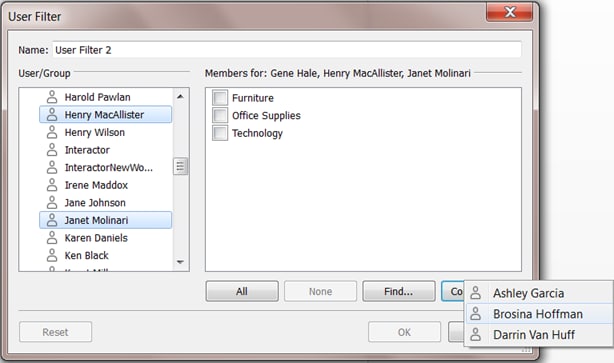
Task: Click the user list scroll up arrow
Action: tap(180, 96)
